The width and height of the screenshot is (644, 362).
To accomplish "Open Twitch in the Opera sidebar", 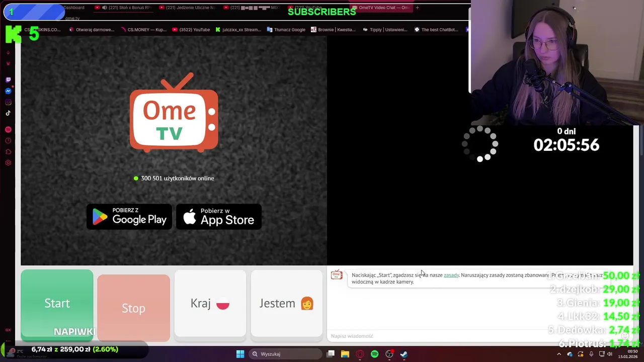I will click(x=8, y=80).
